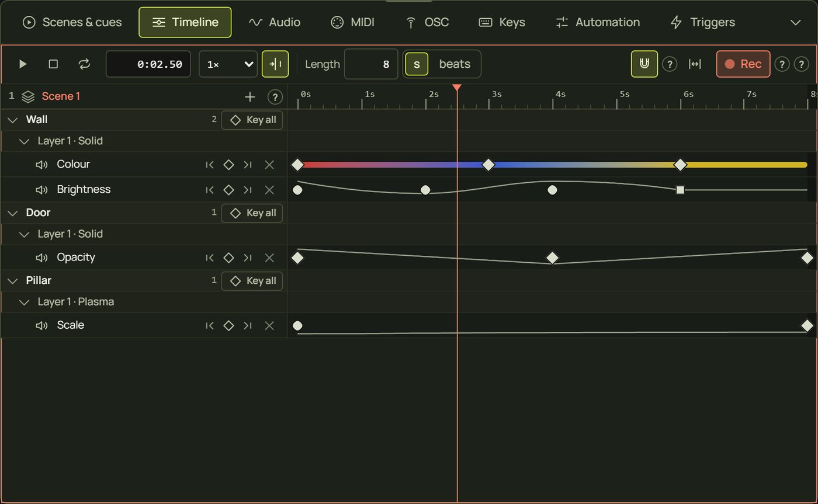
Task: Open the last help icon in the transport bar
Action: click(x=802, y=64)
